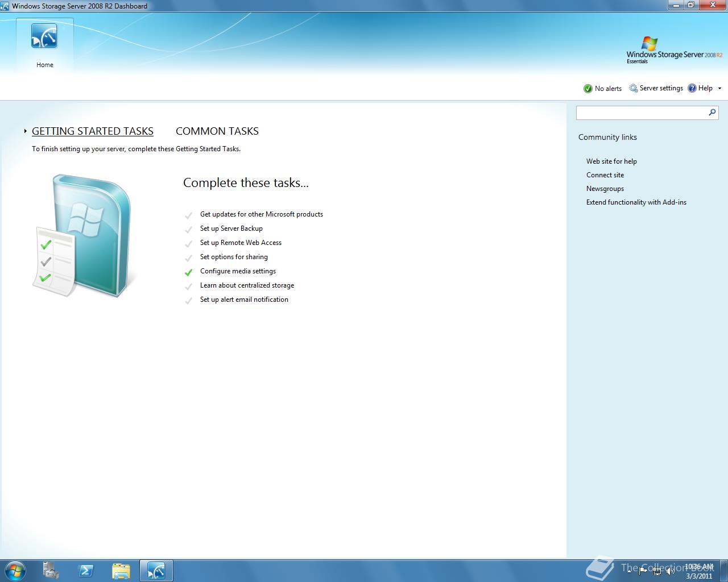Open Server Manager from the taskbar
This screenshot has width=728, height=582.
click(x=51, y=571)
